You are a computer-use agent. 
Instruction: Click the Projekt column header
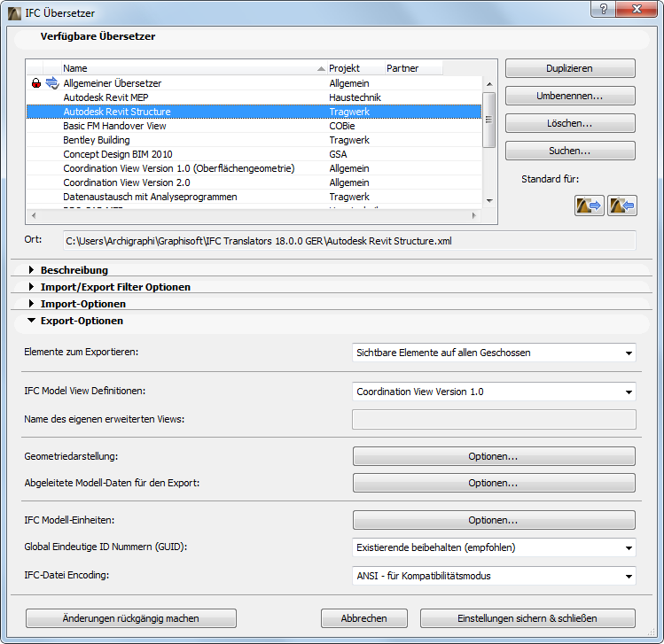356,68
